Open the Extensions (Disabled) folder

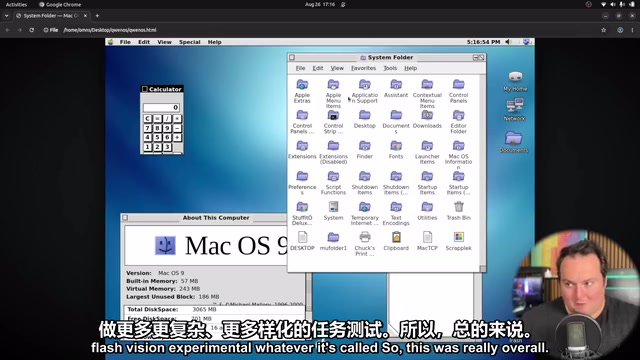point(333,146)
